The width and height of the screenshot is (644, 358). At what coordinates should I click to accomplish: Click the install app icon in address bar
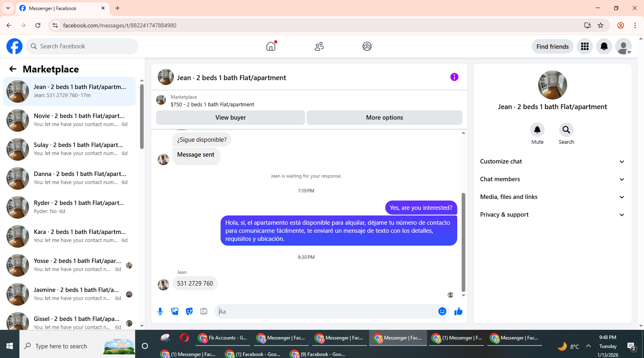coord(588,25)
